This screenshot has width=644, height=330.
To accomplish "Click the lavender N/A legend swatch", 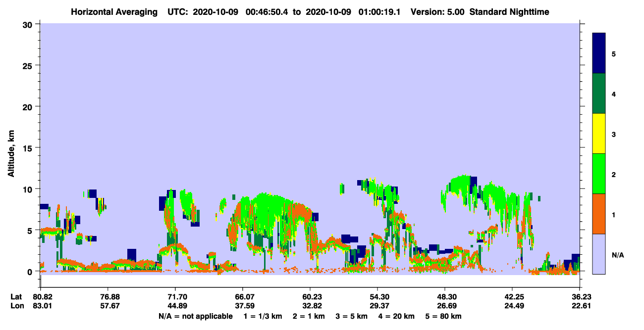I will [x=599, y=254].
